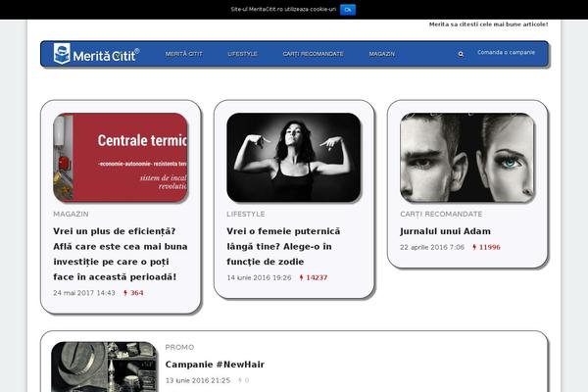Viewport: 588px width, 392px height.
Task: Dismiss cookie notice with Ok button
Action: click(x=348, y=10)
